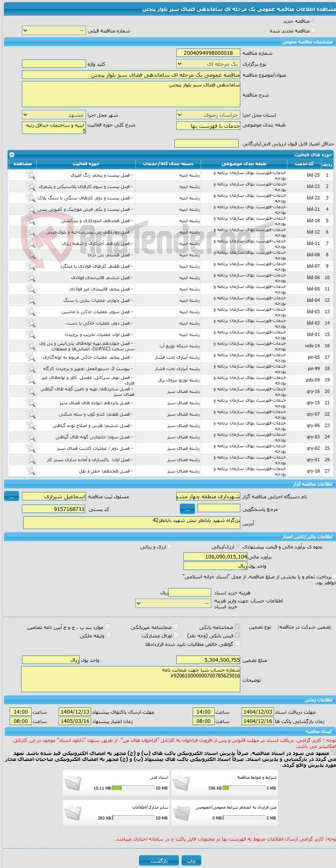Open view icon for row bld-22
The width and height of the screenshot is (336, 868).
(x=30, y=198)
